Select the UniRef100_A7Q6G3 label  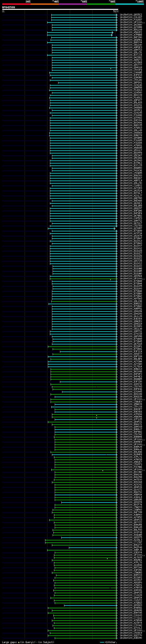(x=131, y=128)
